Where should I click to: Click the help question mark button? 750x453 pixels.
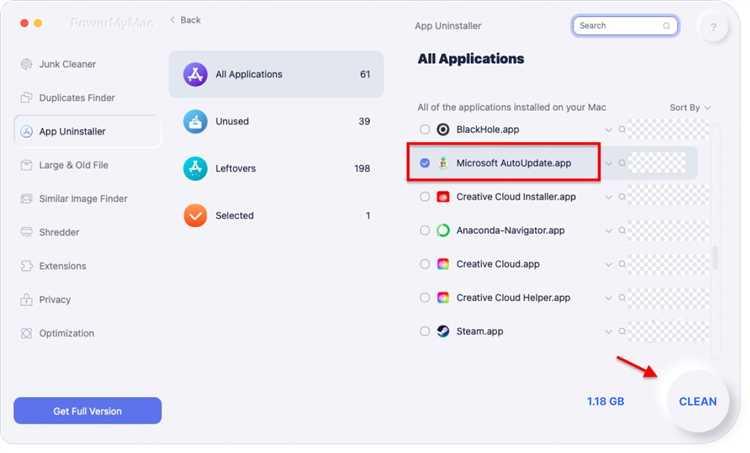pos(714,27)
